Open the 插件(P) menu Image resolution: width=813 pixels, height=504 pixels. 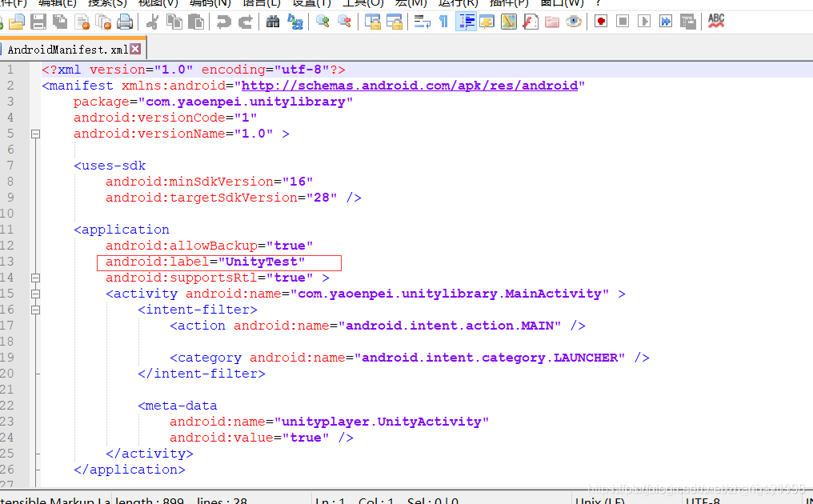[x=509, y=4]
